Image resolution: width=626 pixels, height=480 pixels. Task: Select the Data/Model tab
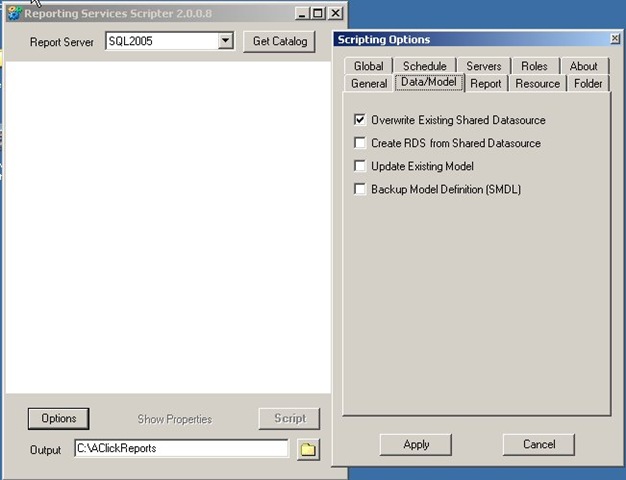click(x=429, y=82)
